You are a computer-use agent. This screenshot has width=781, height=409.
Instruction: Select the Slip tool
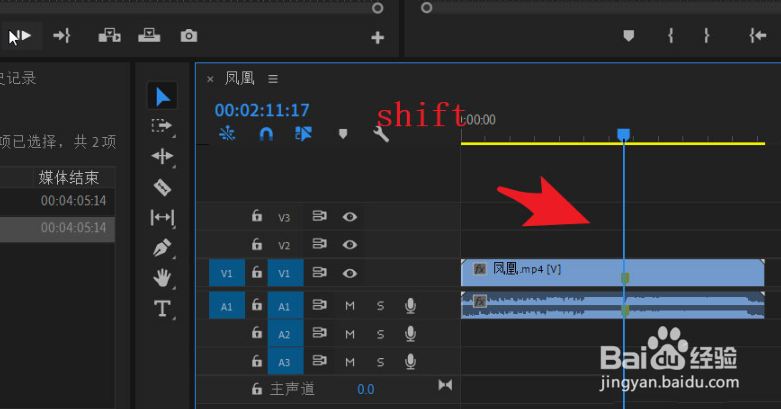click(x=162, y=217)
